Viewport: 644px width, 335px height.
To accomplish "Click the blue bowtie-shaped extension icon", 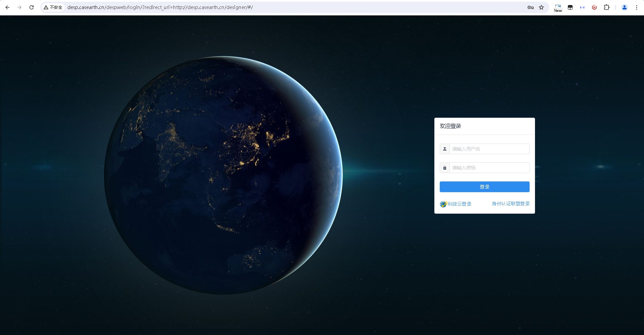I will [582, 7].
